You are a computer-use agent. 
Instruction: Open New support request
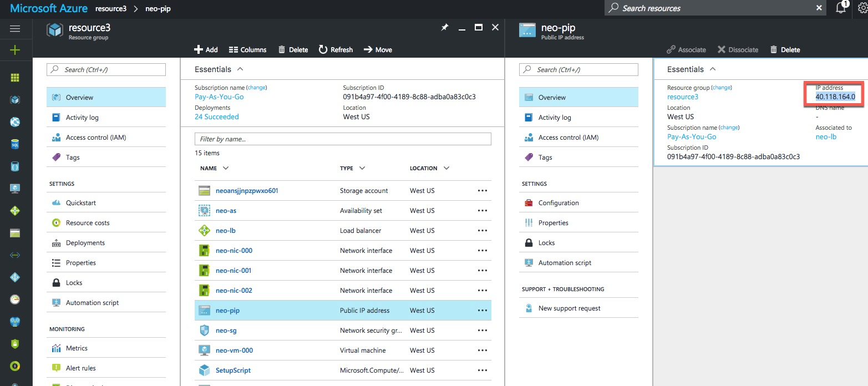click(x=578, y=308)
